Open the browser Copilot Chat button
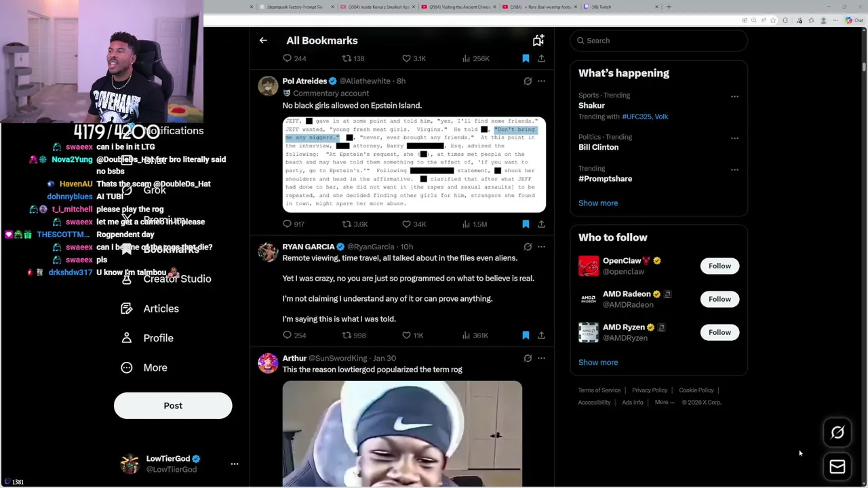 click(x=854, y=20)
